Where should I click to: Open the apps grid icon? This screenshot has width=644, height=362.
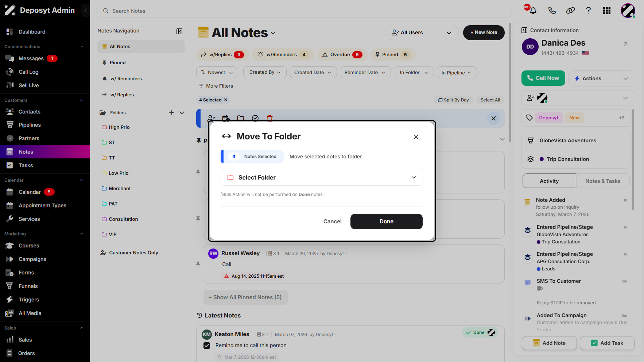[x=607, y=11]
